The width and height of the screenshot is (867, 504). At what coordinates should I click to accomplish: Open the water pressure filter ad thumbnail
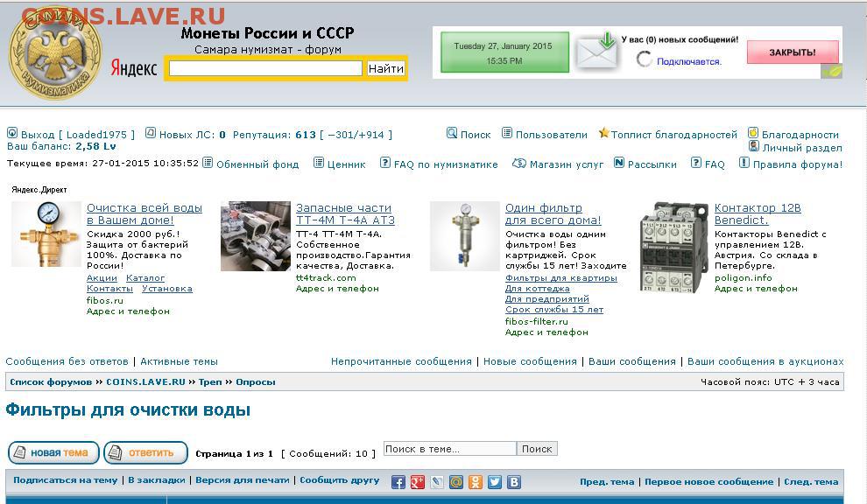(x=46, y=234)
